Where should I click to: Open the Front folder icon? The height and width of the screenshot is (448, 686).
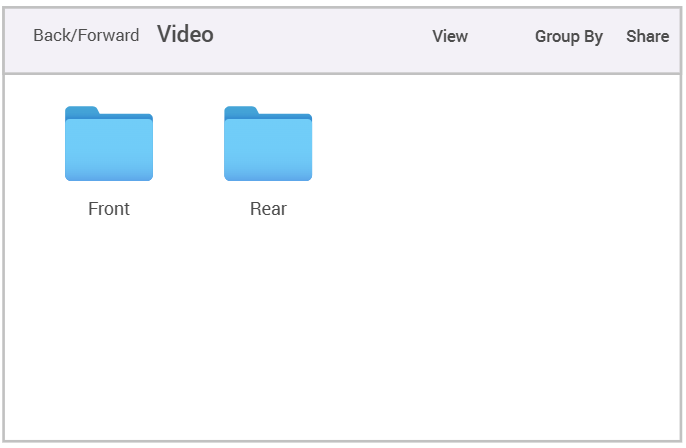[x=109, y=147]
